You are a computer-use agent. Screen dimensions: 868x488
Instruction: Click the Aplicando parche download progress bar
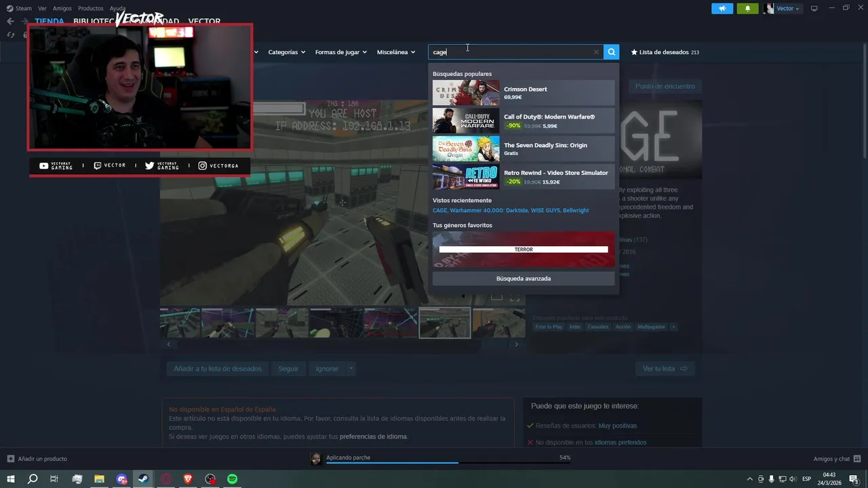pyautogui.click(x=448, y=462)
